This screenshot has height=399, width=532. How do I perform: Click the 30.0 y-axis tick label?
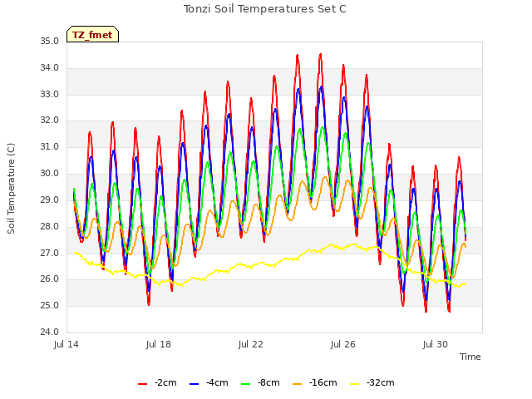coord(50,174)
